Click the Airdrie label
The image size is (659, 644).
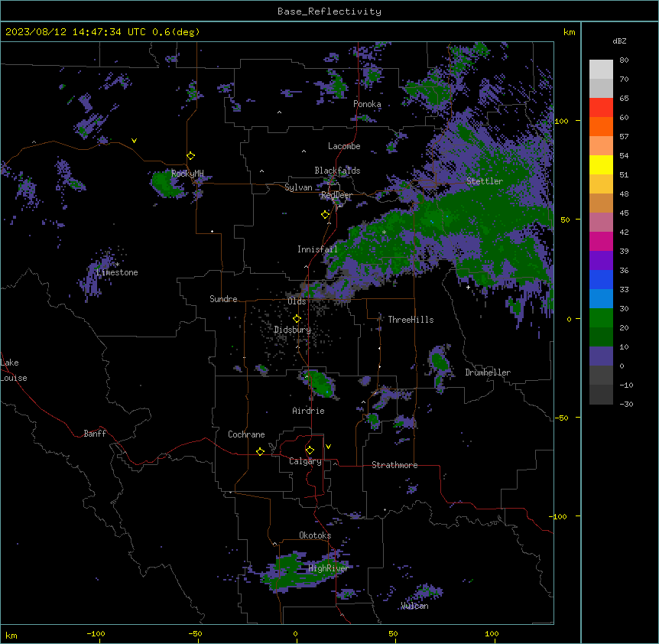(309, 411)
